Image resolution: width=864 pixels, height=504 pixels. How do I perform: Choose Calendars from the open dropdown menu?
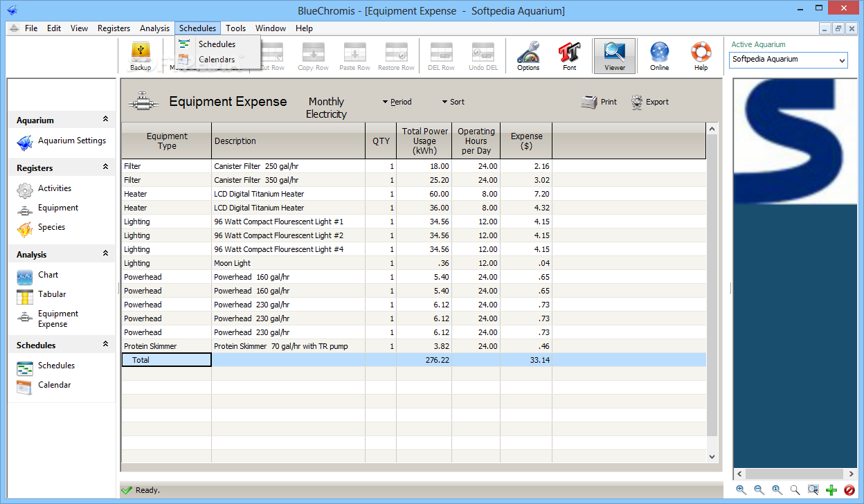click(217, 60)
